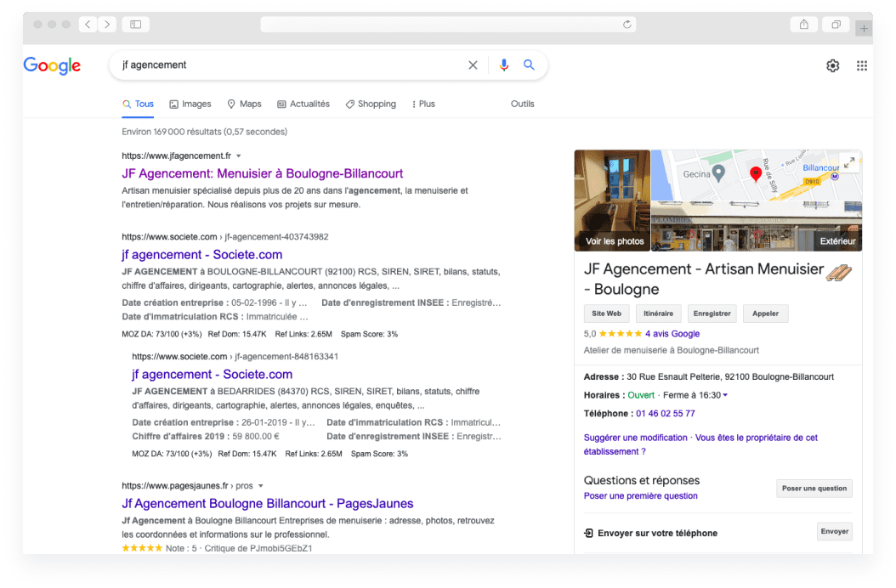Select the Tous tab
The width and height of the screenshot is (896, 588).
click(x=138, y=104)
